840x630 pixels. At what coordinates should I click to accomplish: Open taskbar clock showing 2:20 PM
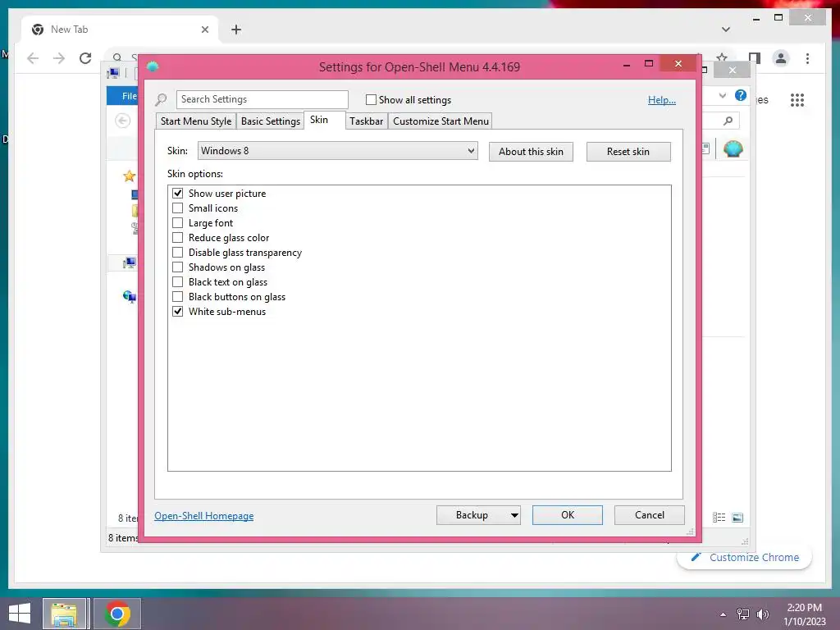(805, 614)
